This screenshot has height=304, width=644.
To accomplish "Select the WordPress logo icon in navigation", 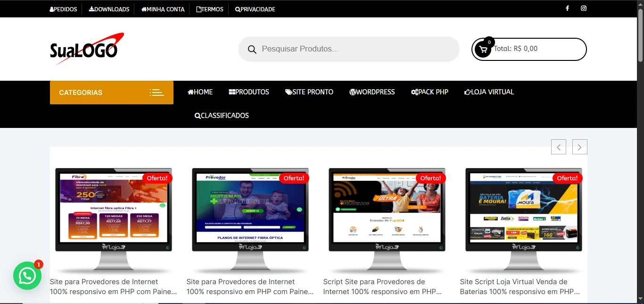I will pyautogui.click(x=353, y=92).
